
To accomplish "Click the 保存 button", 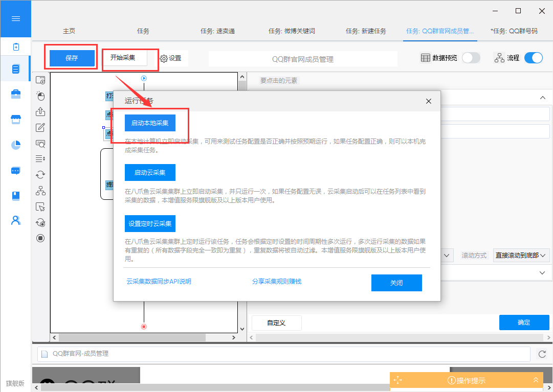I will pyautogui.click(x=72, y=58).
